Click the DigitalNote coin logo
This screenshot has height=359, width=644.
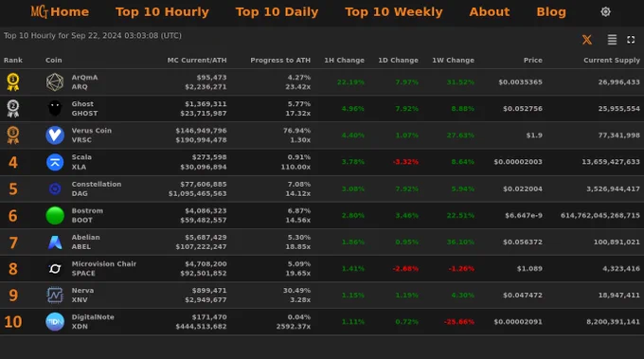(x=55, y=322)
